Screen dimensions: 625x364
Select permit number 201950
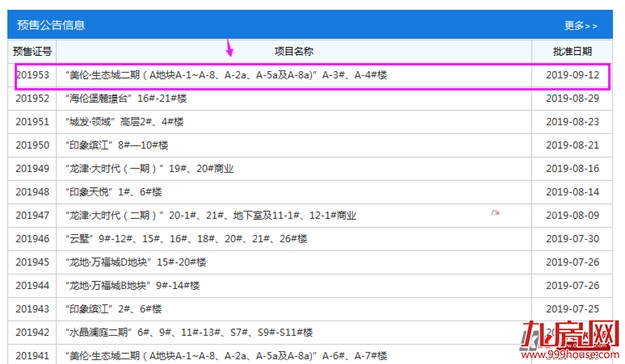(32, 145)
